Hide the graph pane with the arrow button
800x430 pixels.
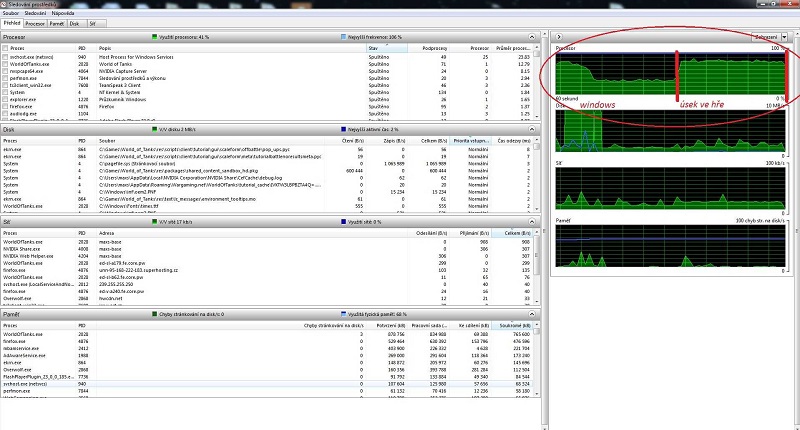[557, 37]
